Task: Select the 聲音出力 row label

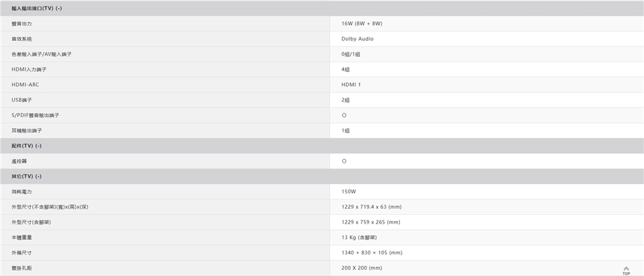Action: coord(21,24)
